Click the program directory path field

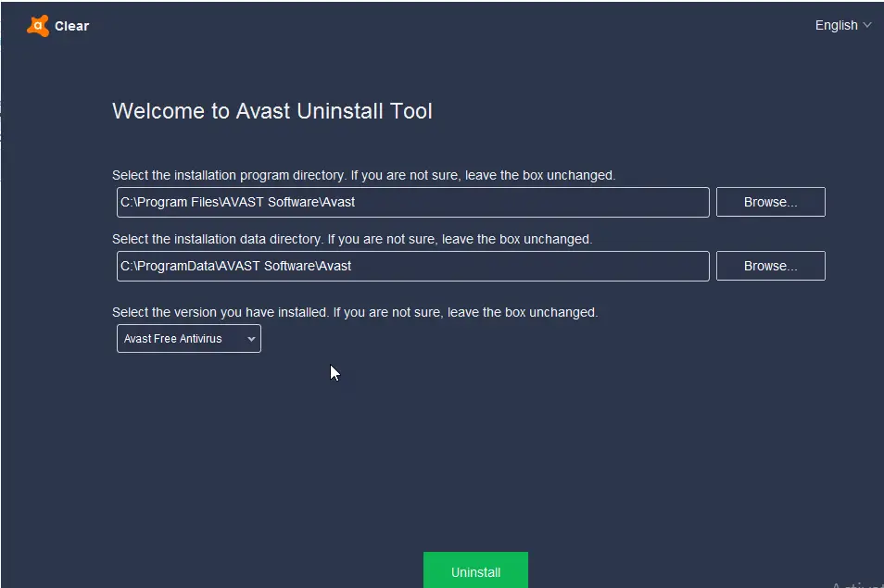412,202
